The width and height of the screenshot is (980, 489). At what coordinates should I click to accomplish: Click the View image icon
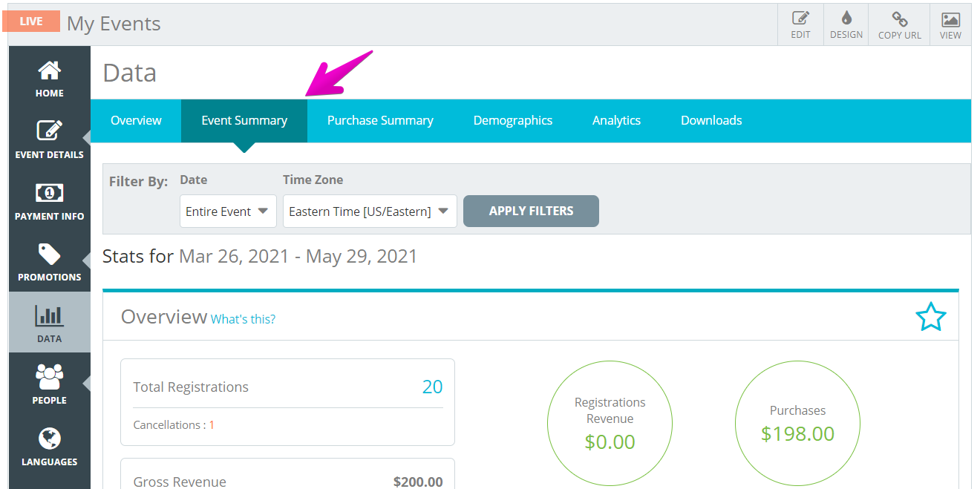950,19
